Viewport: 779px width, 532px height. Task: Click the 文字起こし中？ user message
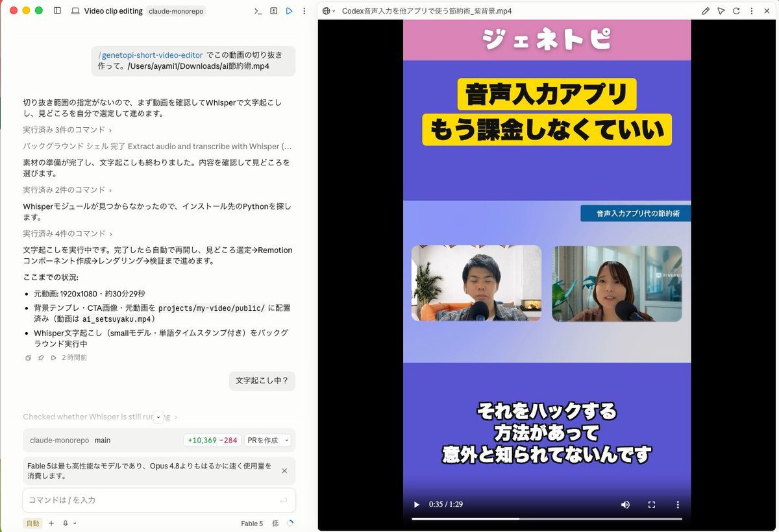click(x=262, y=381)
